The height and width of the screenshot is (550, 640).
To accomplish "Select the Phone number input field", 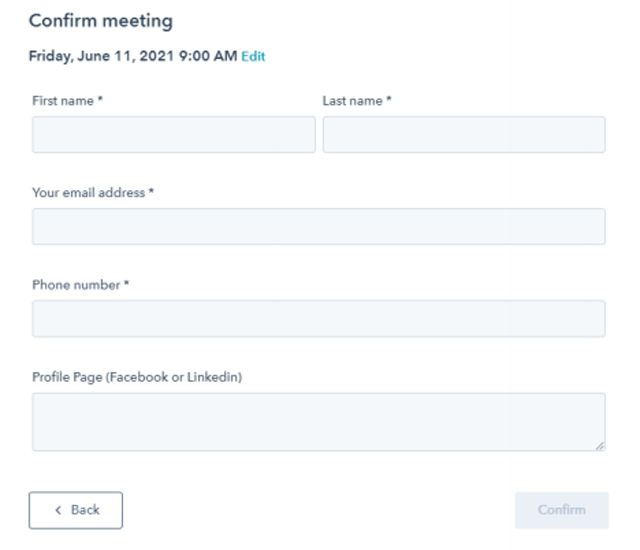I will tap(319, 319).
